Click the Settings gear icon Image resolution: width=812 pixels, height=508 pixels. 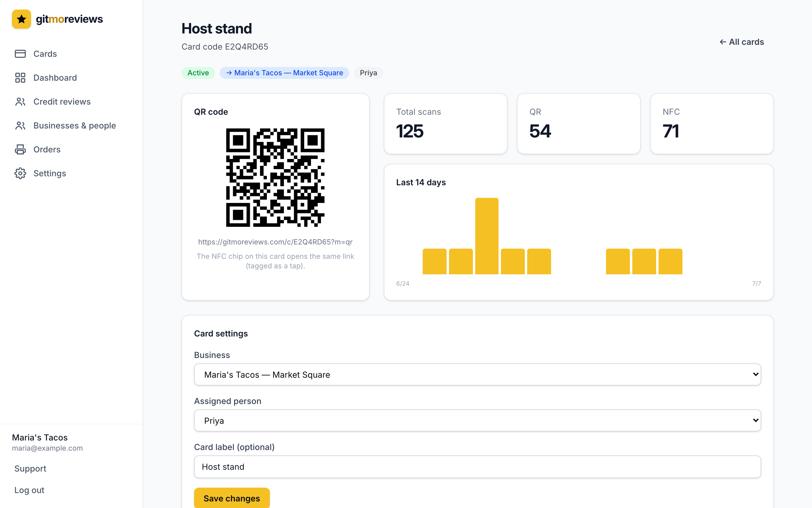pos(20,173)
